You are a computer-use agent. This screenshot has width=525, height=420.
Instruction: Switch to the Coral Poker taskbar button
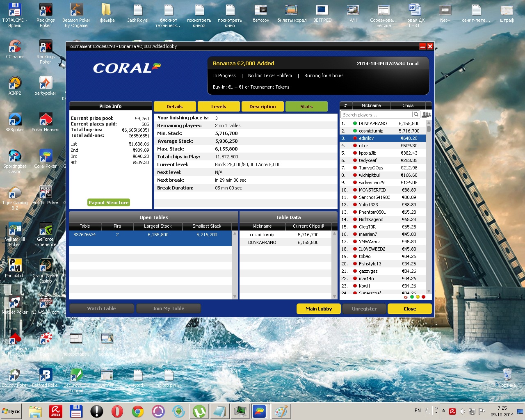260,411
